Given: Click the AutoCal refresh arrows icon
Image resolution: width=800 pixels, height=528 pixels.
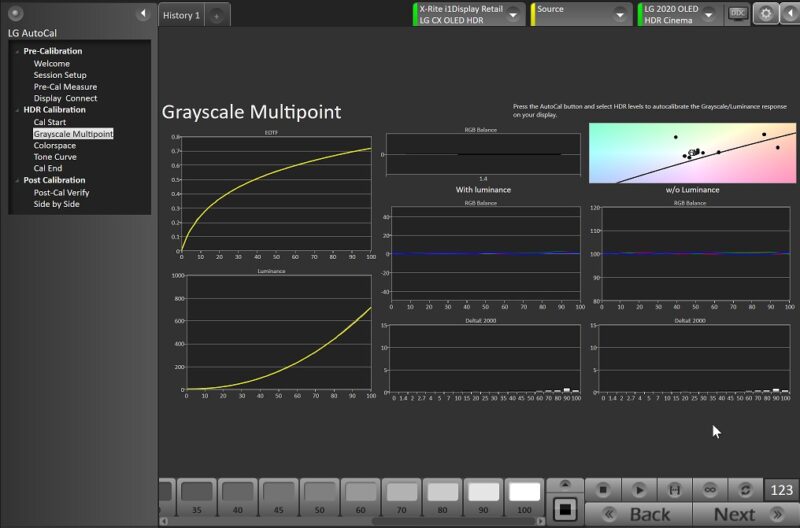Looking at the screenshot, I should coord(745,490).
